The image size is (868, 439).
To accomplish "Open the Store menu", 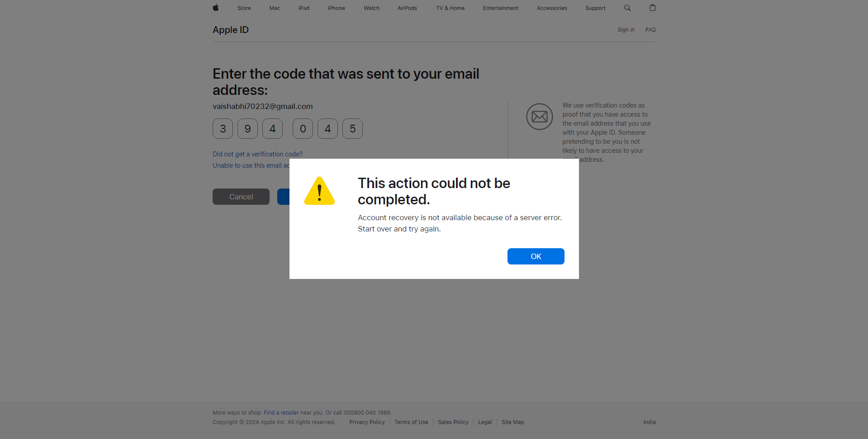I will coord(244,8).
